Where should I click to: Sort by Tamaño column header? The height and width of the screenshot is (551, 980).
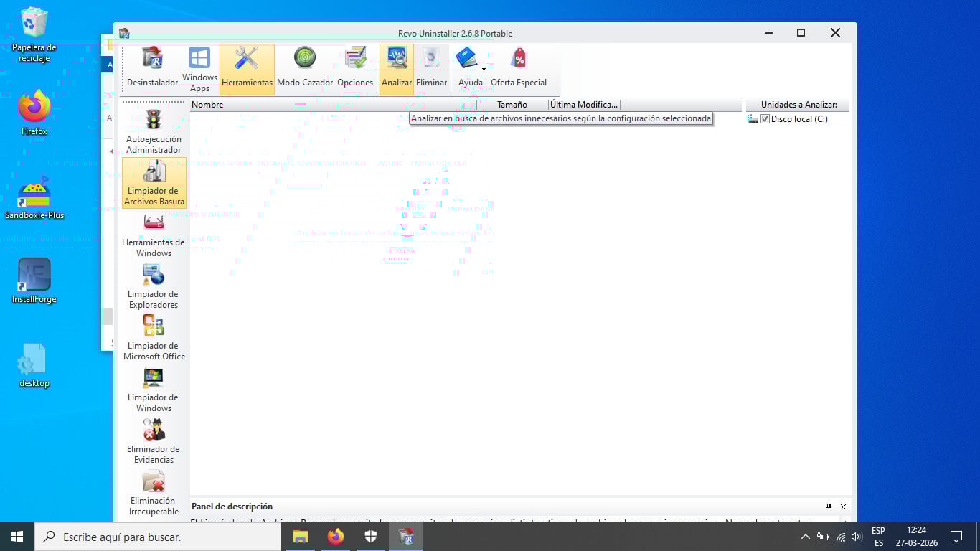512,105
